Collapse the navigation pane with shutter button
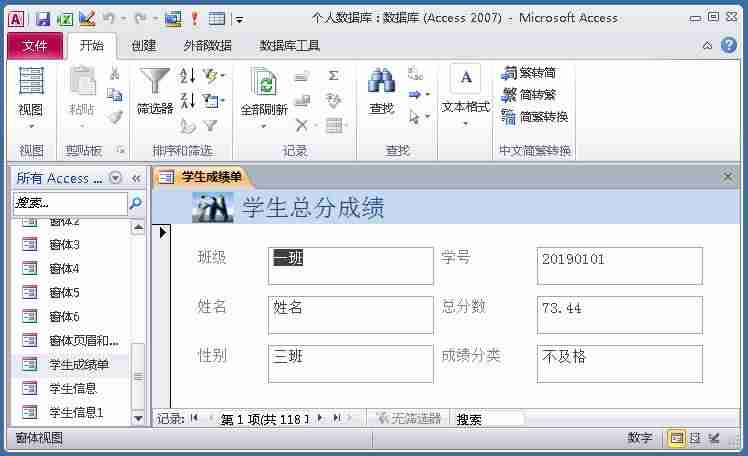Image resolution: width=748 pixels, height=456 pixels. tap(136, 178)
